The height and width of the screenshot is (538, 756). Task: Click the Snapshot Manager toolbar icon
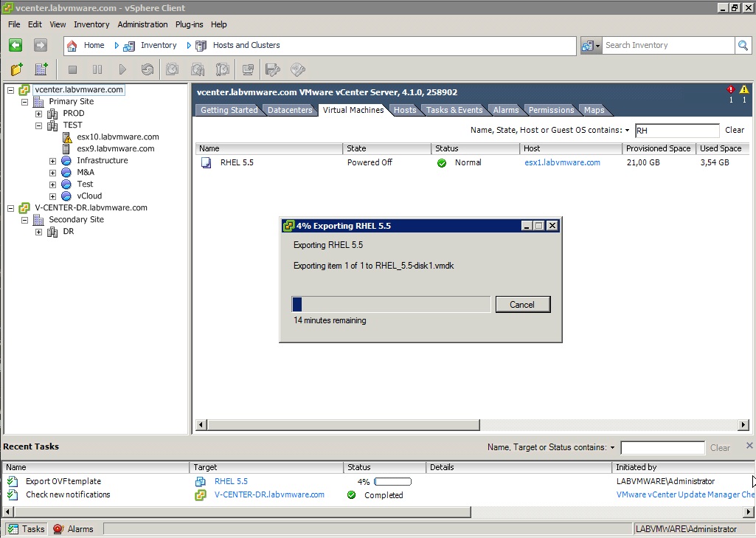(x=222, y=69)
